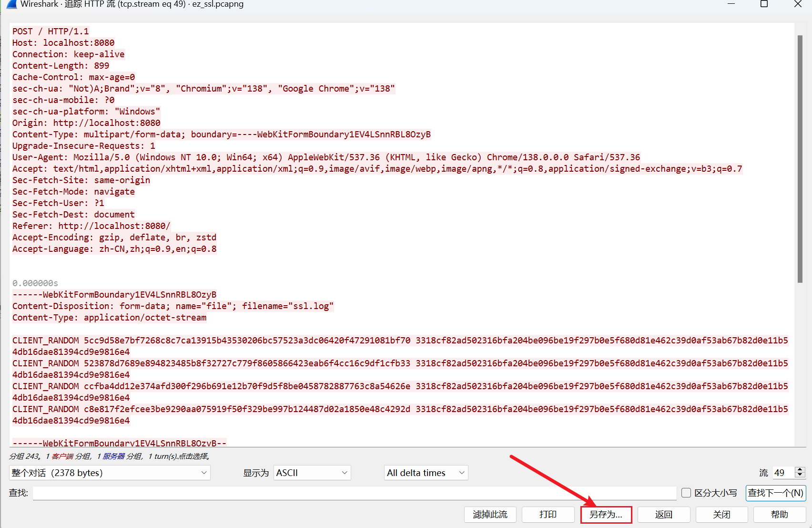Image resolution: width=812 pixels, height=528 pixels.
Task: Decrease the stream number with down arrow
Action: [x=800, y=476]
